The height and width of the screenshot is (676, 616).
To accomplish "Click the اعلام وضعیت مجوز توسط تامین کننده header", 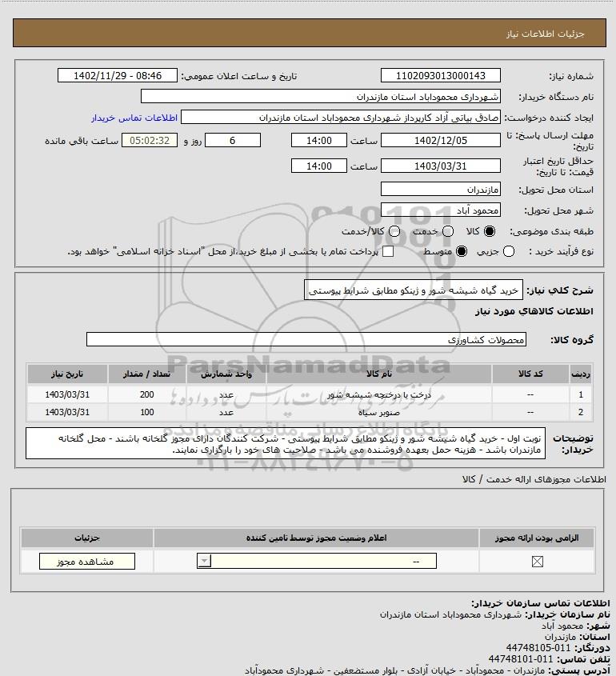I will (316, 538).
